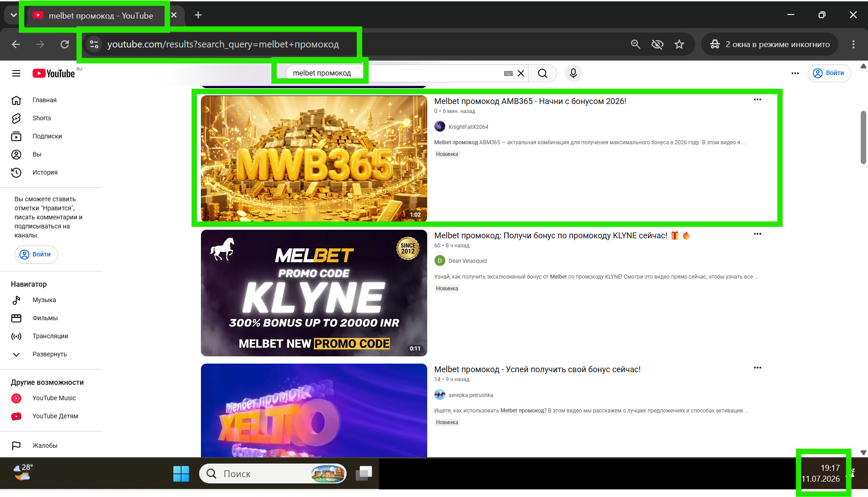Open more options for serepka petrushka video
The image size is (868, 497).
(x=758, y=368)
